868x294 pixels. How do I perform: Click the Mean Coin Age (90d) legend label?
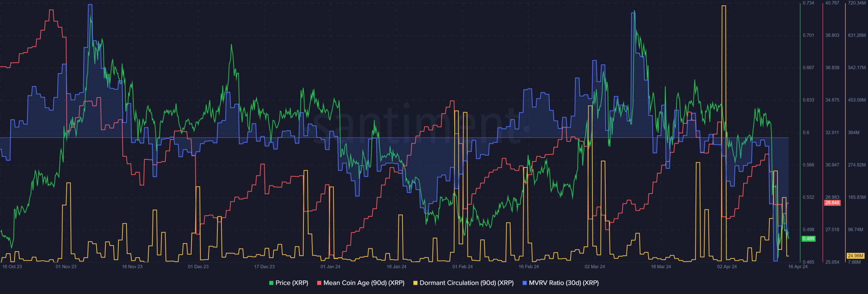(364, 283)
